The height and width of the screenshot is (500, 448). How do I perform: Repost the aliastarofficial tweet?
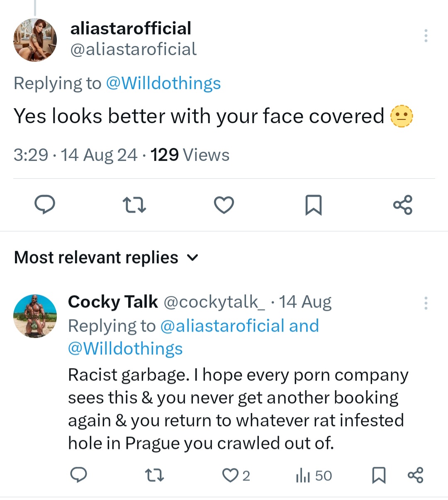click(134, 205)
